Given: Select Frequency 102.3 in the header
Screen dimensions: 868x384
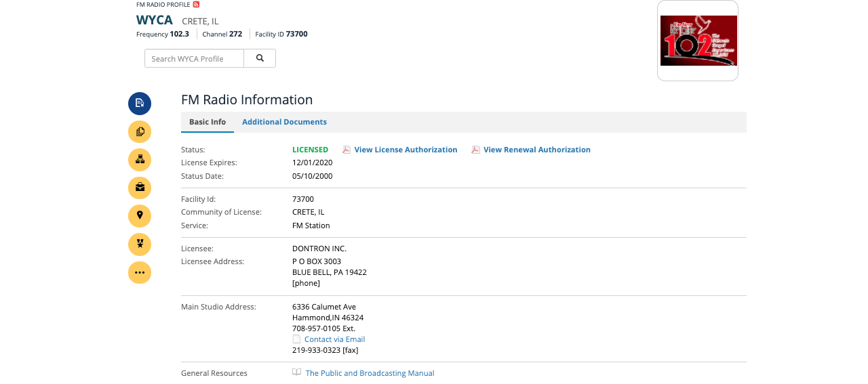Looking at the screenshot, I should coord(163,34).
